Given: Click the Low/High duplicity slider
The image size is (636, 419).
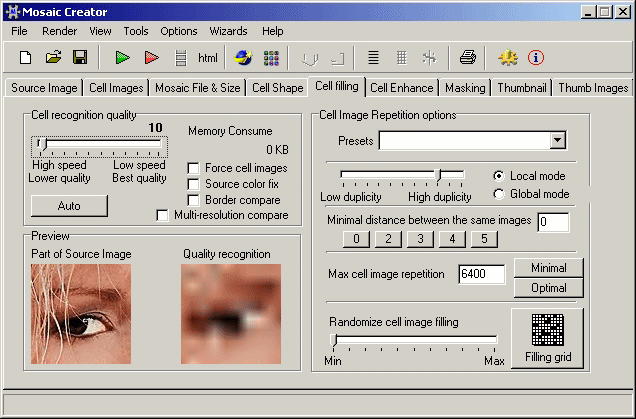Looking at the screenshot, I should pyautogui.click(x=402, y=178).
